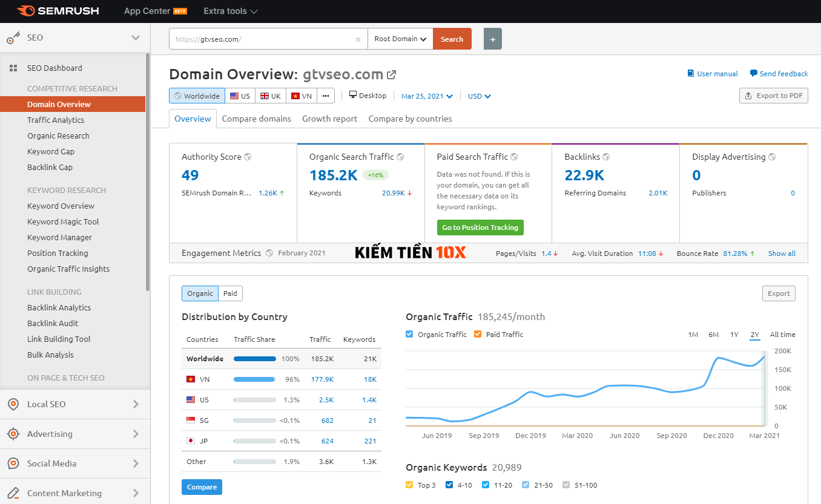Toggle the 51-100 keywords checkbox

coord(566,485)
